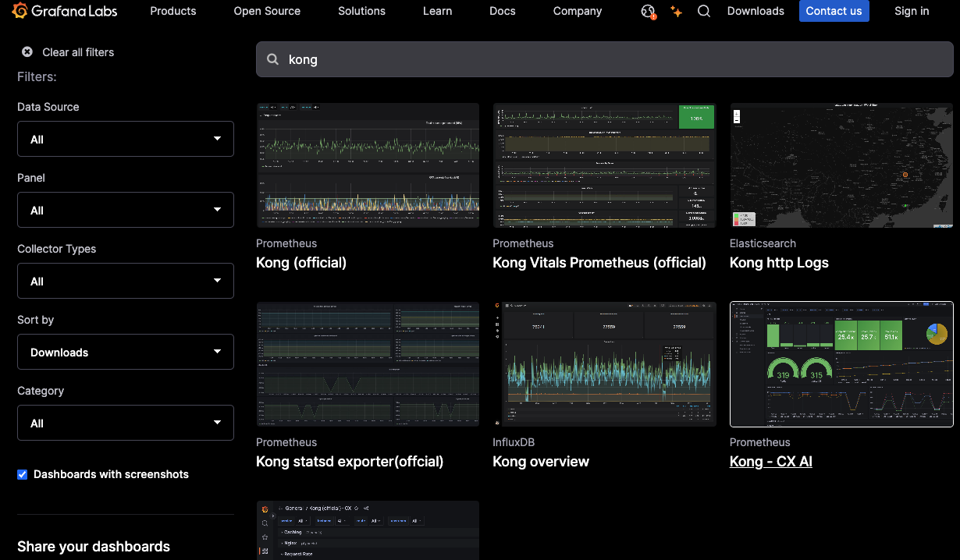Focus the dashboard search field containing kong
Image resolution: width=960 pixels, height=560 pixels.
pyautogui.click(x=604, y=59)
